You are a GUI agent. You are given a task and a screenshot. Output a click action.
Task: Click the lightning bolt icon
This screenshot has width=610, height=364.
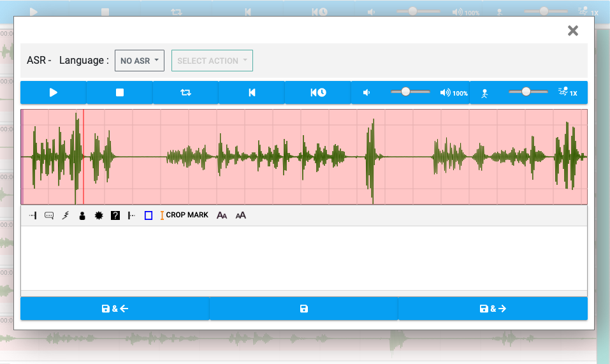[x=66, y=215]
